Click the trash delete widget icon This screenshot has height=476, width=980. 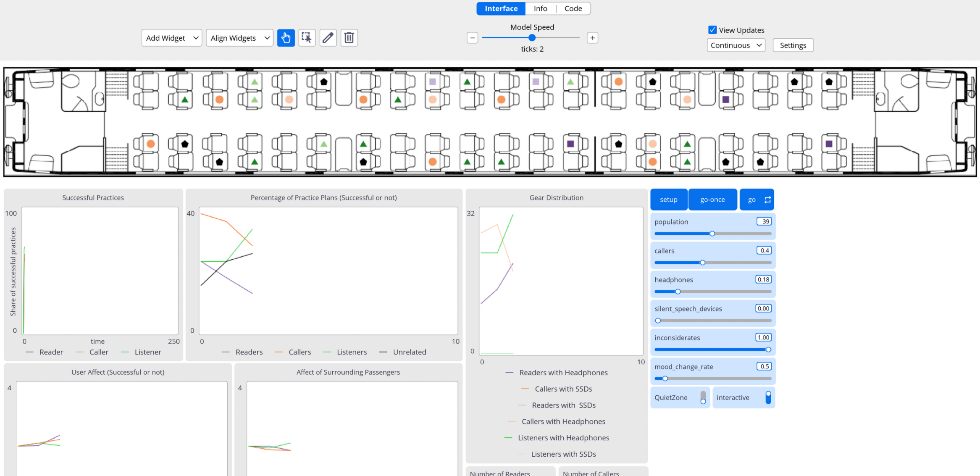click(349, 38)
